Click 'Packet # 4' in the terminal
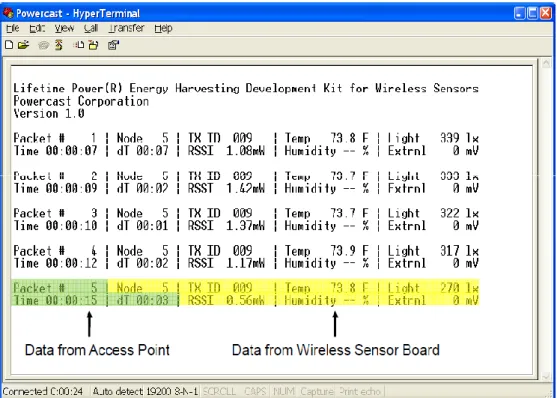Screen dimensions: 557x398 [55, 251]
